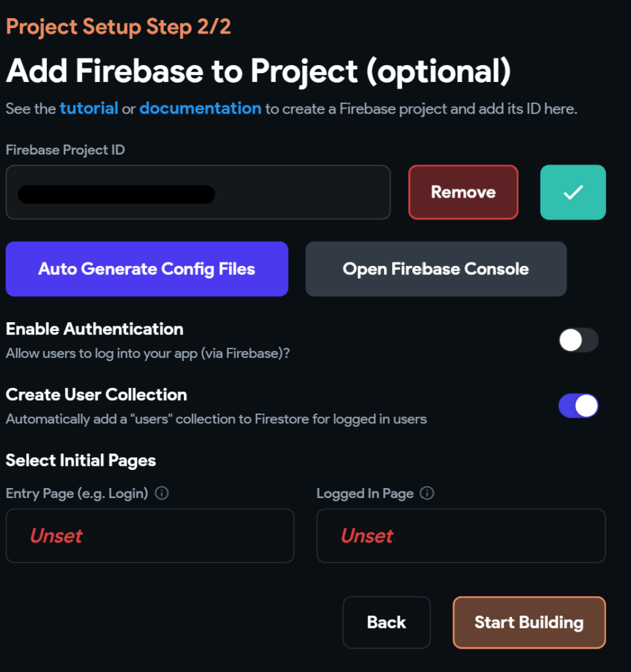Click the Auto Generate Config Files button
Viewport: 631px width, 672px height.
[x=146, y=269]
